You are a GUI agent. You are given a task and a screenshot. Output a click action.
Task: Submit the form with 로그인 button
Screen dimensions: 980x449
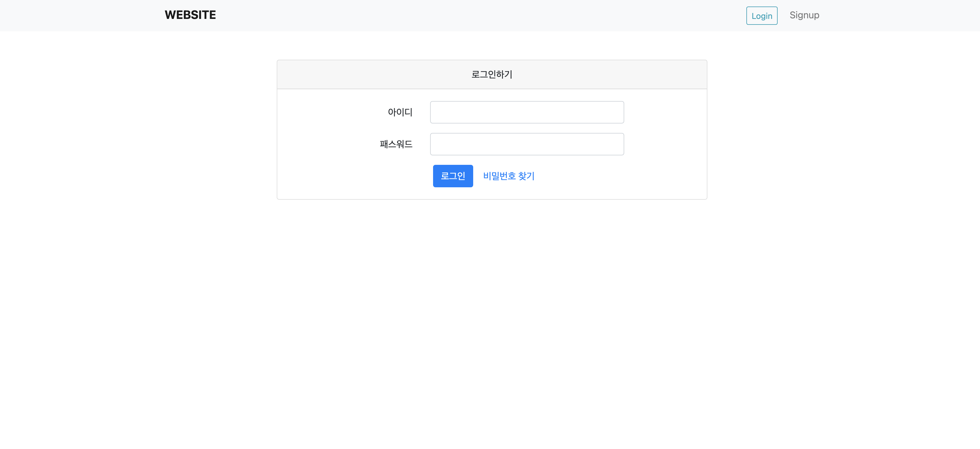[453, 175]
